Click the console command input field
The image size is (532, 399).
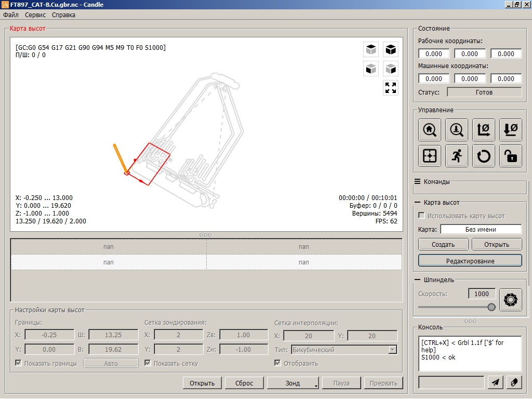click(x=451, y=382)
